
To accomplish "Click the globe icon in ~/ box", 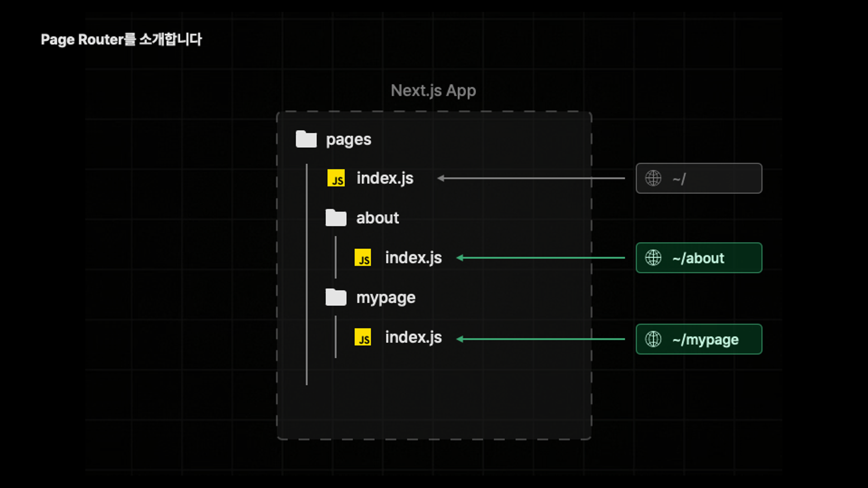I will point(653,178).
